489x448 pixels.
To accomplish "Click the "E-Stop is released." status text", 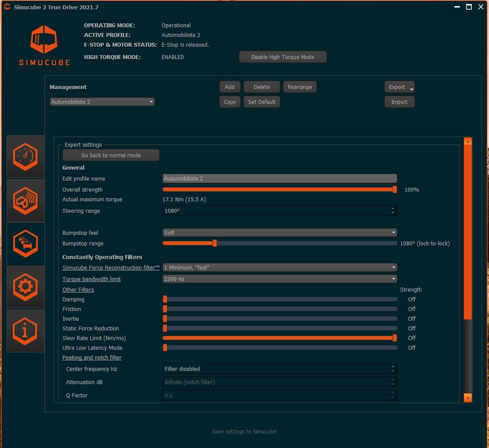I will 185,44.
